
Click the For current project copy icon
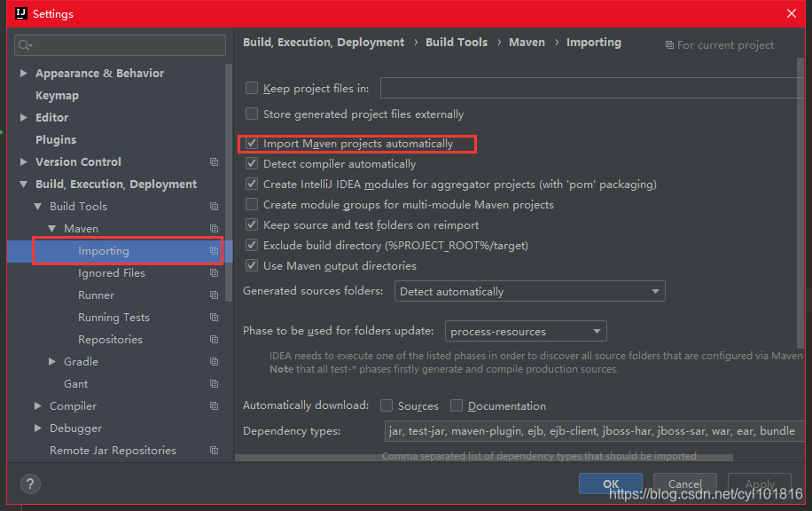(x=669, y=45)
